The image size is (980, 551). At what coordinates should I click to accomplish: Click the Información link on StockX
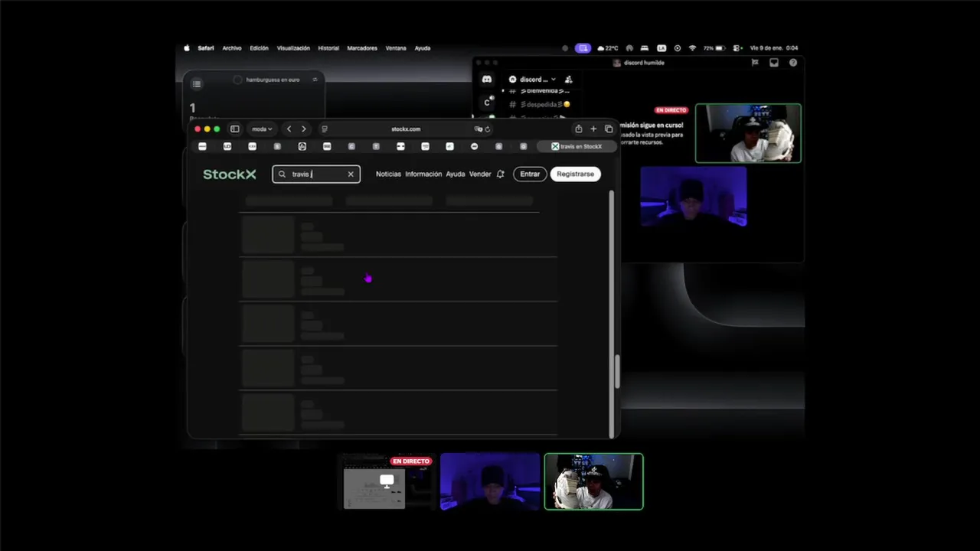pos(423,174)
